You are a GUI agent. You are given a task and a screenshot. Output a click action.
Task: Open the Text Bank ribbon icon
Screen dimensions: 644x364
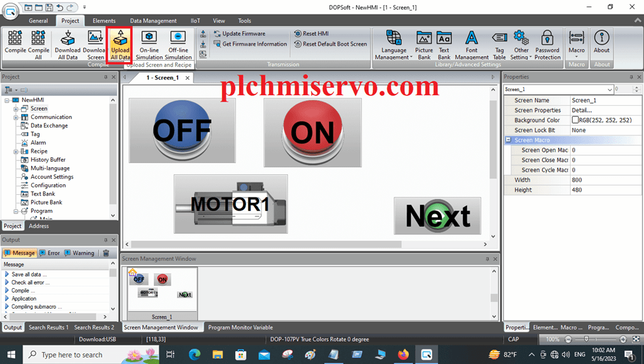point(444,44)
